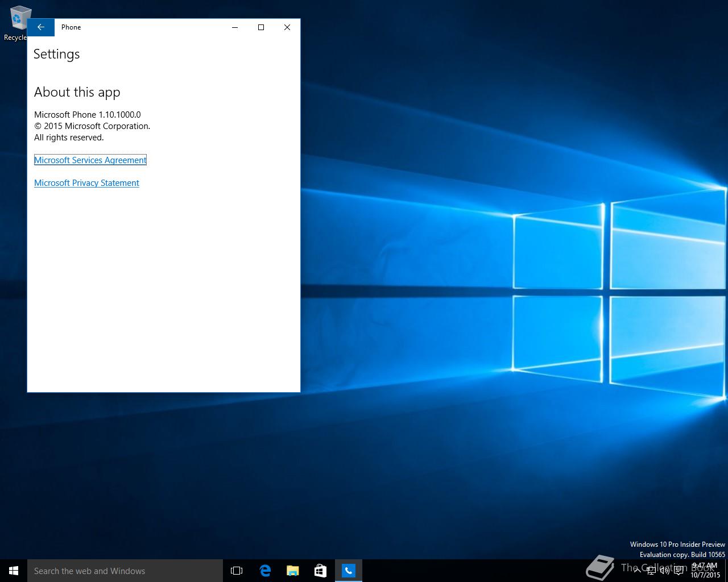Screen dimensions: 728x582
Task: Open the network status tray icon
Action: pyautogui.click(x=651, y=571)
